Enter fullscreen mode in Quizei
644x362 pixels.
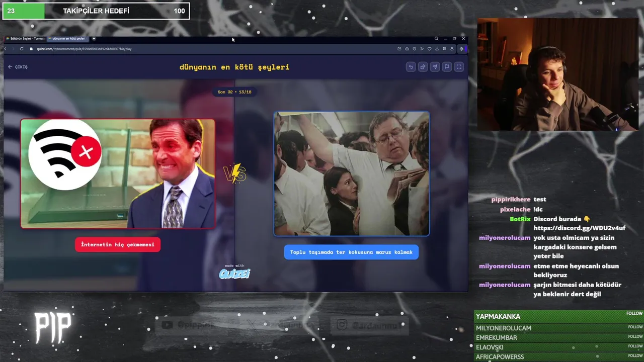click(x=459, y=67)
